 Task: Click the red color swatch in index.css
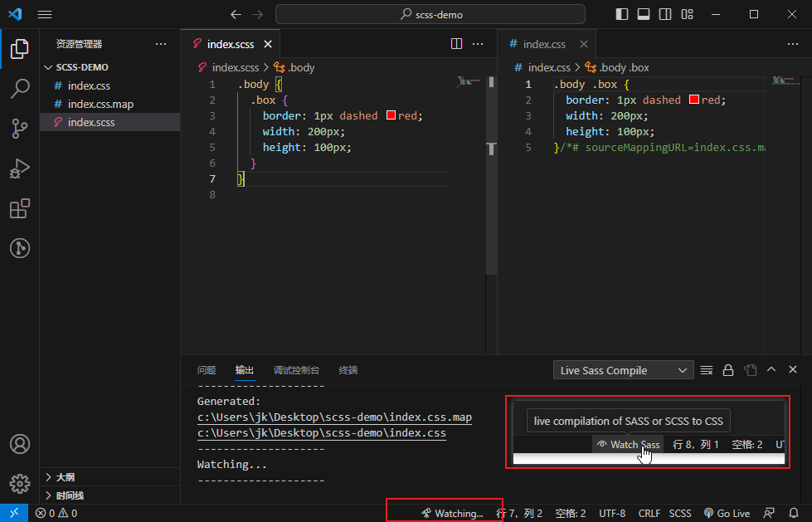[694, 100]
